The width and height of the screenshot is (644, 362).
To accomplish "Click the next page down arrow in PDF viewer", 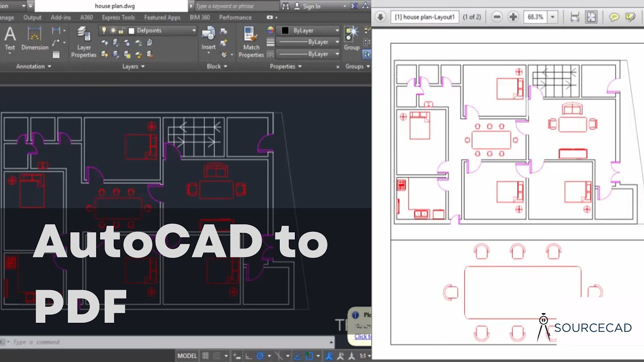I will (380, 17).
